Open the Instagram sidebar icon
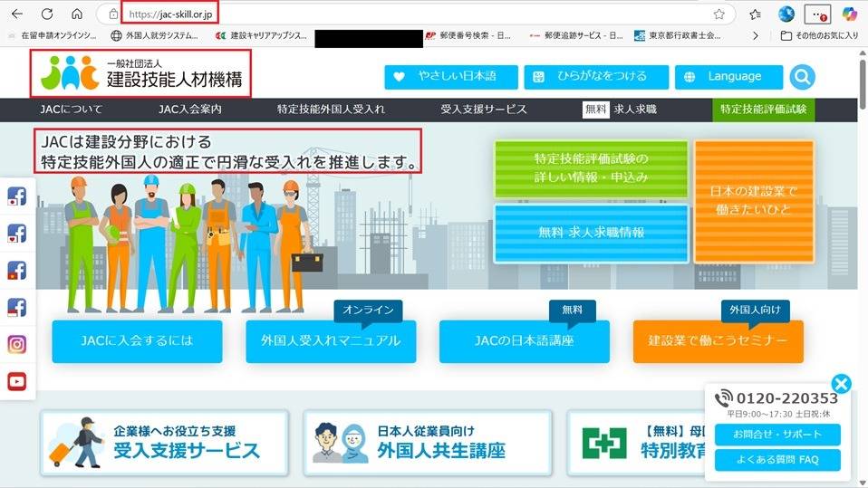This screenshot has height=488, width=868. point(16,344)
